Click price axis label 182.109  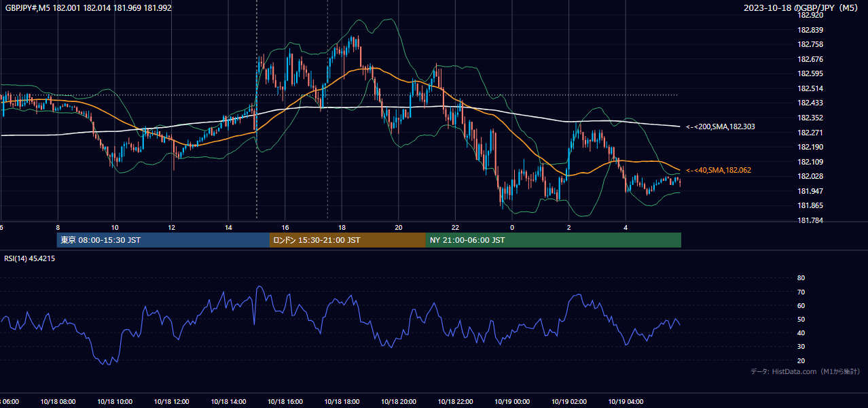(810, 162)
